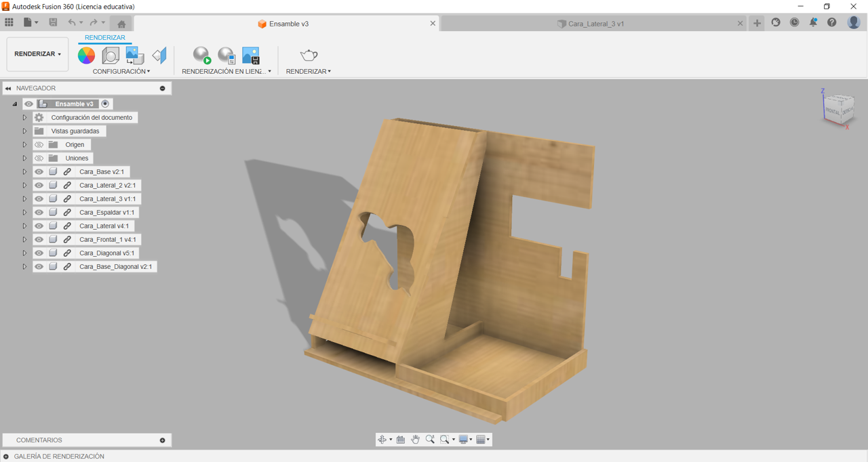The image size is (868, 462).
Task: Expand the Cara_Espaldar v1:1 tree node
Action: point(24,213)
